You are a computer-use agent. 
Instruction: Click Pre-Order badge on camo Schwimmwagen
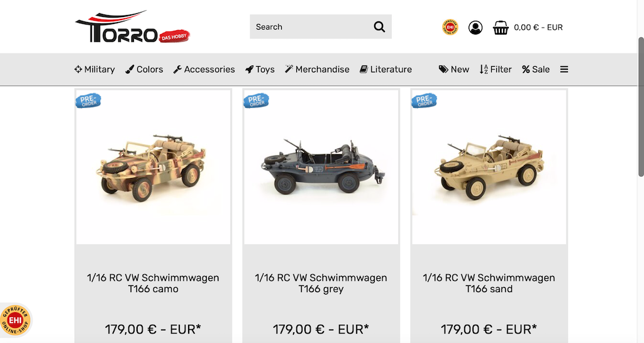(x=88, y=100)
